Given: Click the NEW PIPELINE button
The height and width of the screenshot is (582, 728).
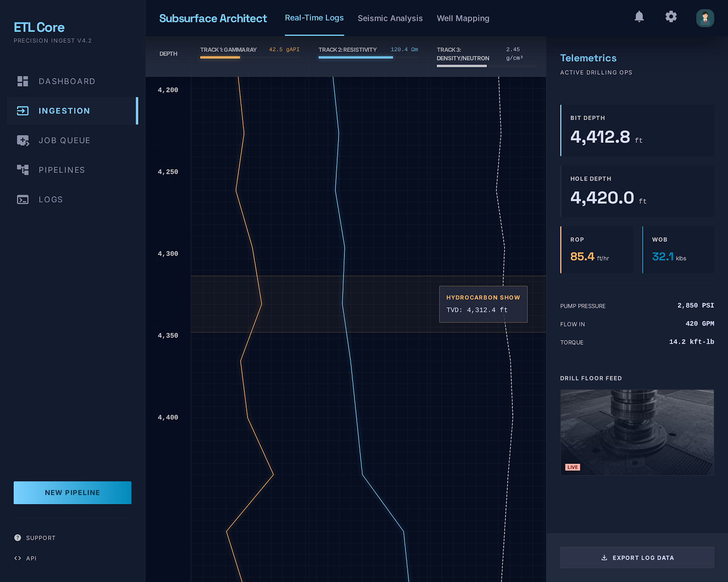Looking at the screenshot, I should tap(72, 492).
